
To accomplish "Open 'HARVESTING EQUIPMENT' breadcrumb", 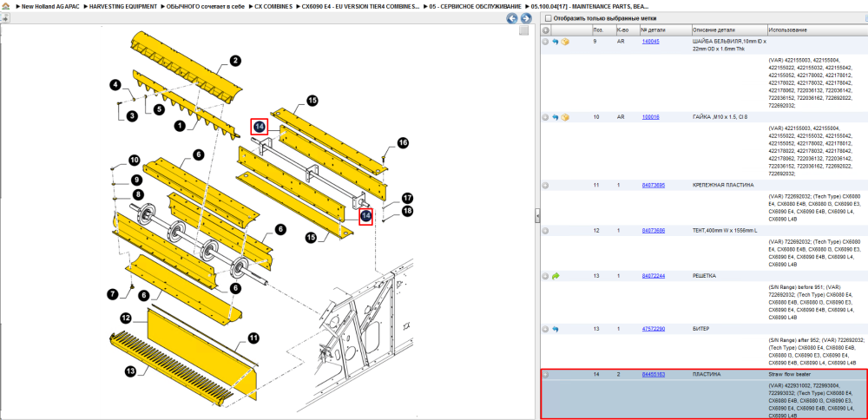I will [123, 6].
